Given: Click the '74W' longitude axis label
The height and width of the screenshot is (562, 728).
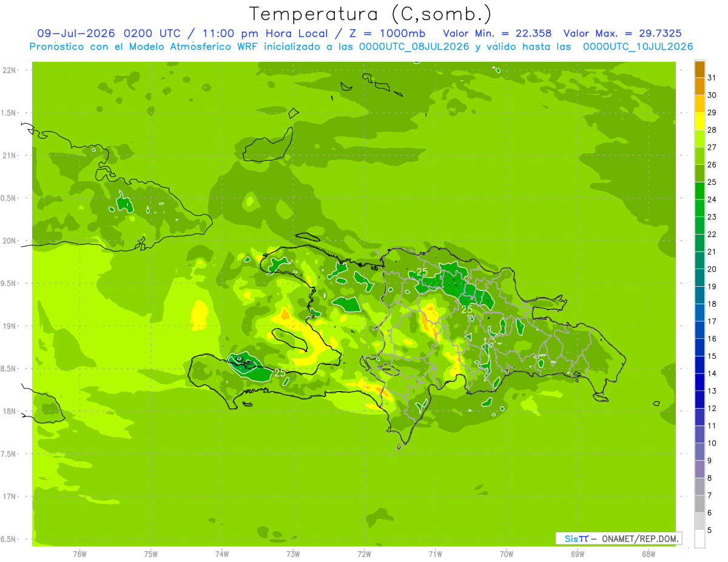Looking at the screenshot, I should pyautogui.click(x=222, y=554).
